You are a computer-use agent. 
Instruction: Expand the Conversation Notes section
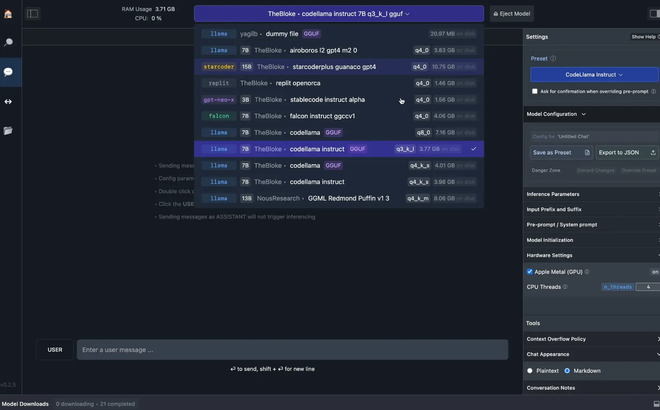coord(591,388)
